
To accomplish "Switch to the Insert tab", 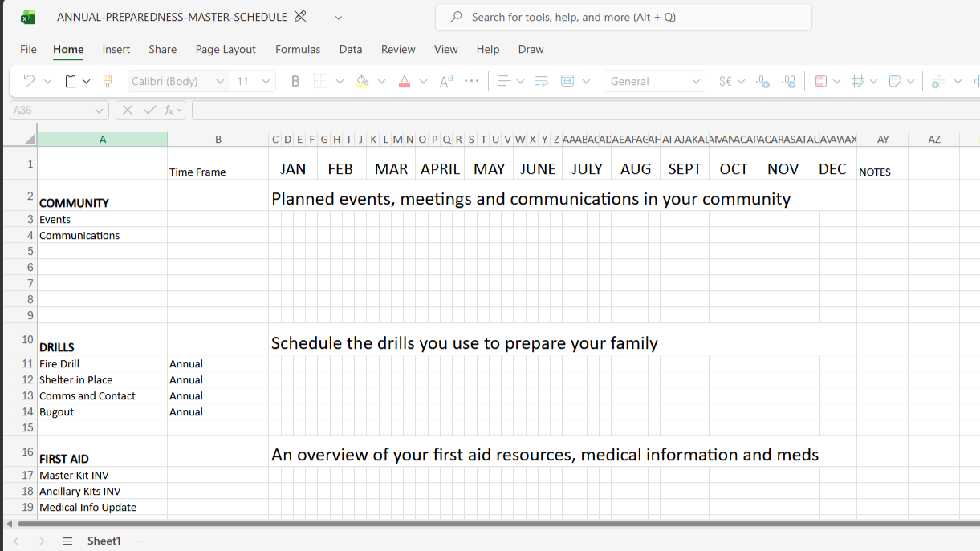I will (x=116, y=49).
